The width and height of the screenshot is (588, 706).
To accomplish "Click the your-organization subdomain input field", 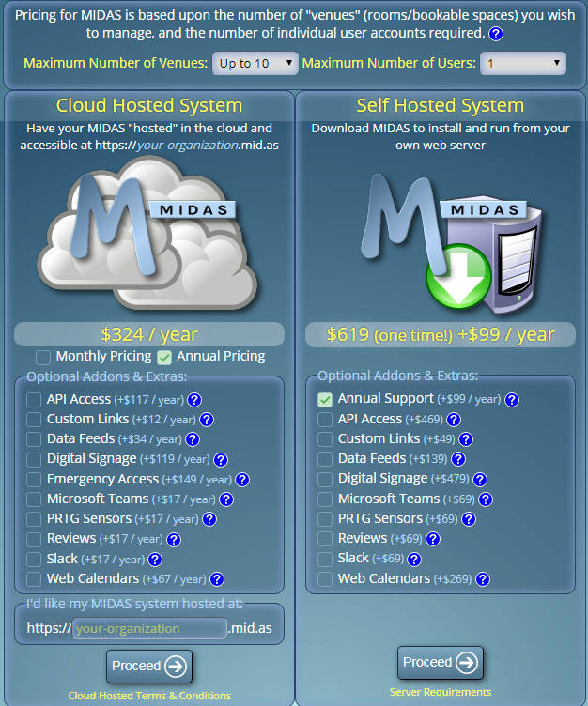I will pyautogui.click(x=149, y=628).
